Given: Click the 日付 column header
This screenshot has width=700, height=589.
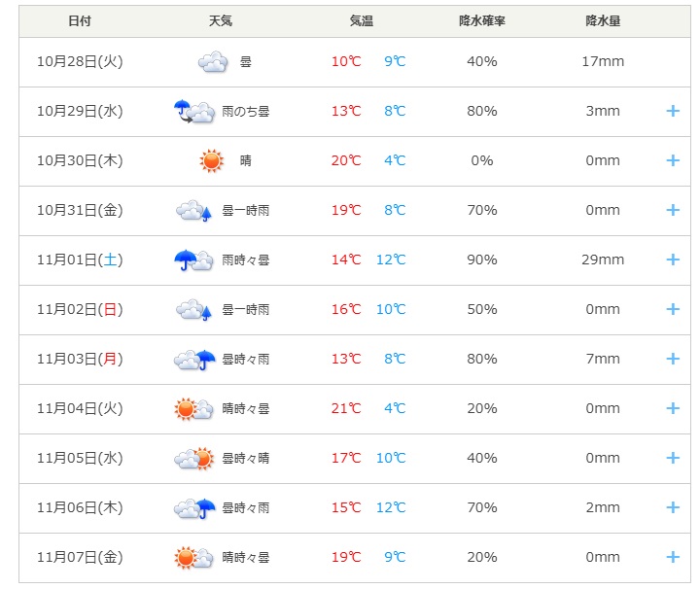Looking at the screenshot, I should click(82, 21).
